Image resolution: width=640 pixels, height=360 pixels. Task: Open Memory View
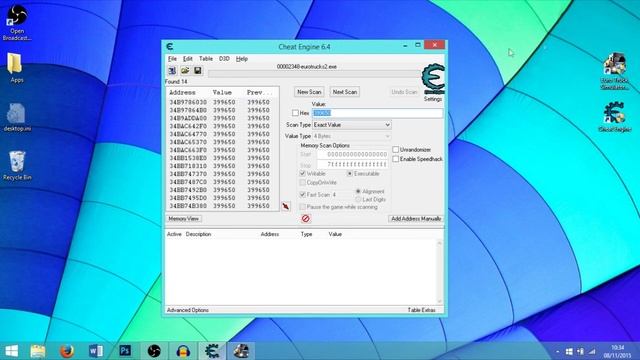coord(184,219)
